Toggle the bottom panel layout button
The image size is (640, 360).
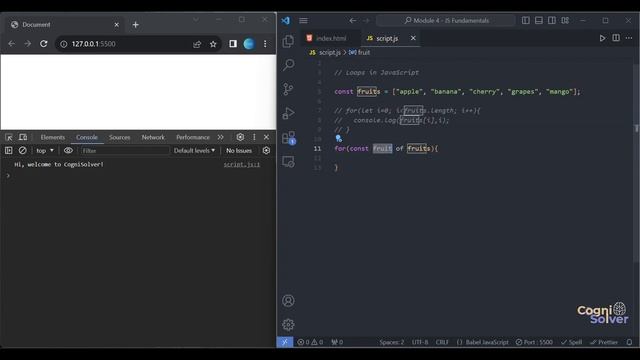point(539,20)
